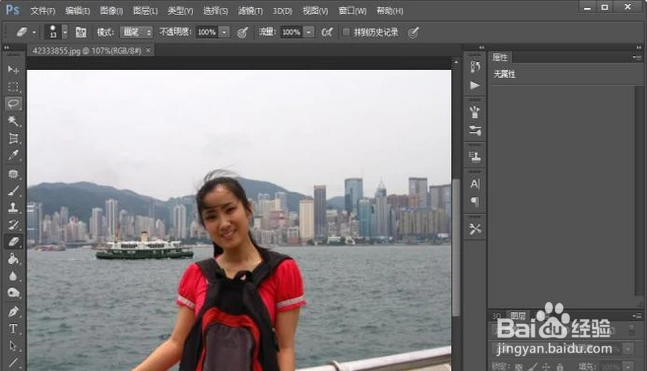This screenshot has height=371, width=647.
Task: Toggle lock image pixels brush icon
Action: (533, 366)
